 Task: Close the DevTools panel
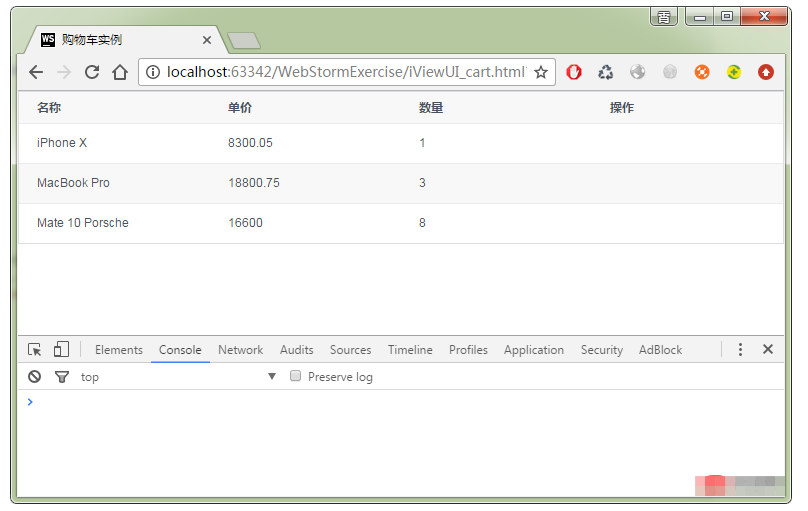pos(768,349)
